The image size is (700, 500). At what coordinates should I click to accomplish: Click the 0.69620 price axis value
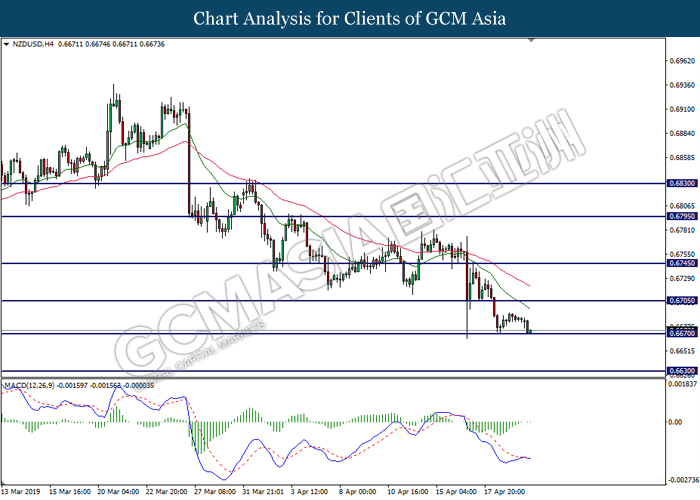tap(682, 61)
